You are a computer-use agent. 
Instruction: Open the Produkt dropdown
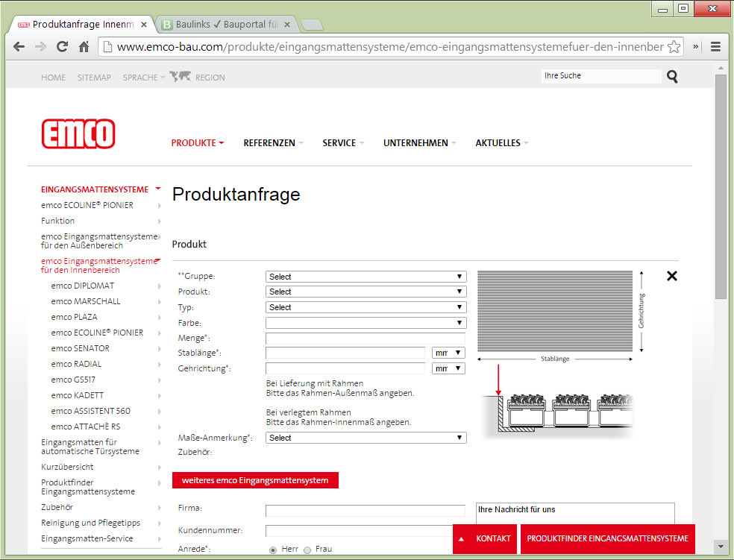[x=366, y=292]
